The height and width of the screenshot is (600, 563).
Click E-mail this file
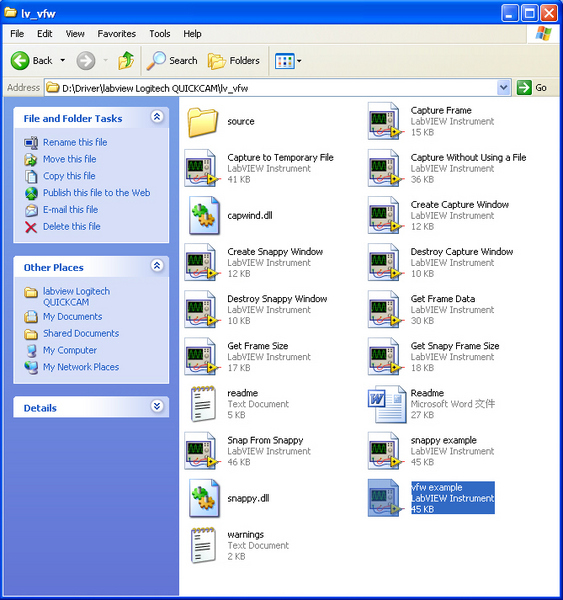point(70,210)
